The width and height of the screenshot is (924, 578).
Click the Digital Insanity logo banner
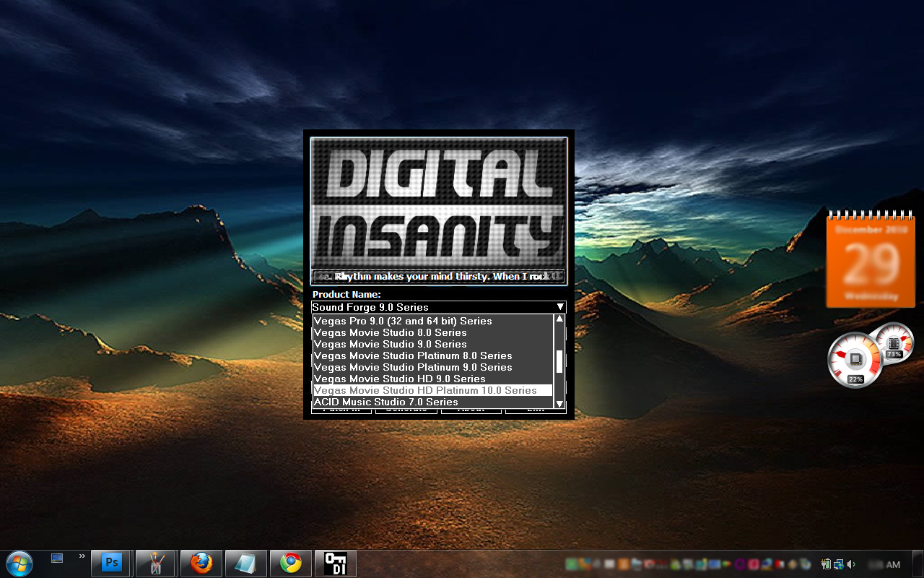pyautogui.click(x=438, y=203)
